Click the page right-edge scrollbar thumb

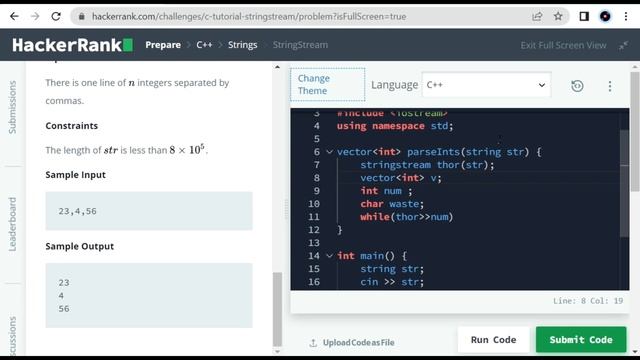pos(635,131)
